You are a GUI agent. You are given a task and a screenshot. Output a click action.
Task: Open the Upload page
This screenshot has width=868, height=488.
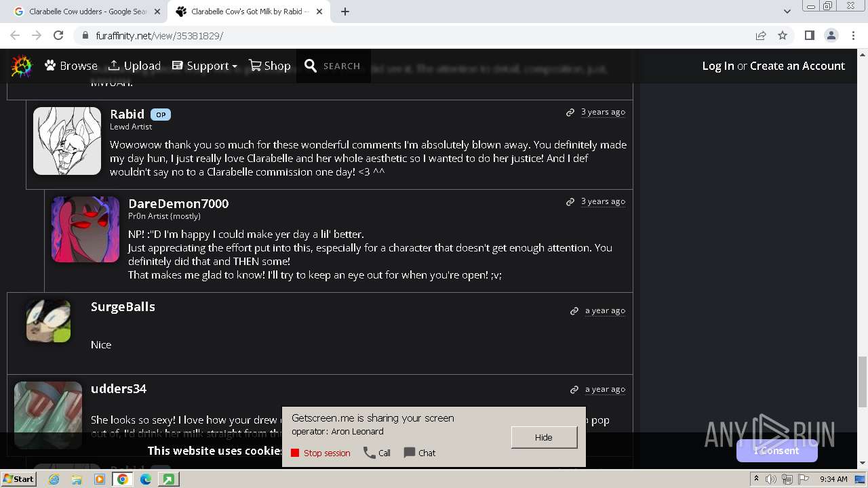pyautogui.click(x=134, y=66)
